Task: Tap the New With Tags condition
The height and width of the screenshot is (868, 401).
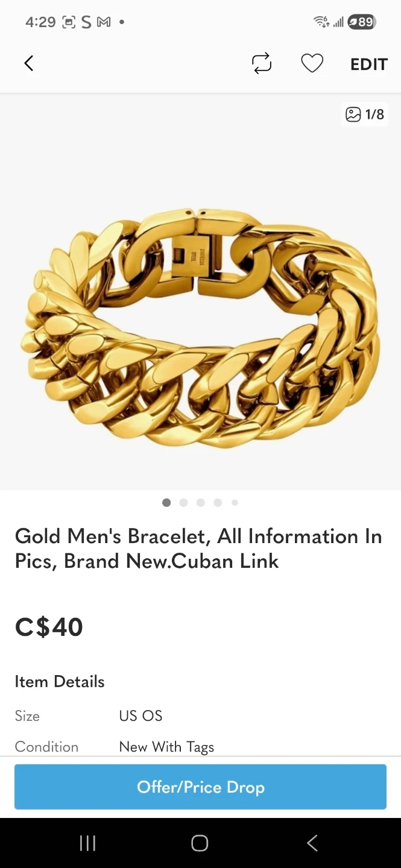Action: click(166, 747)
